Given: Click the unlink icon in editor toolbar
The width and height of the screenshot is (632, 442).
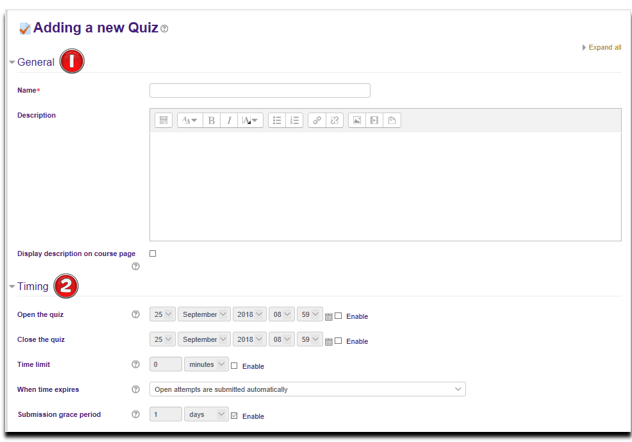Looking at the screenshot, I should [x=334, y=120].
